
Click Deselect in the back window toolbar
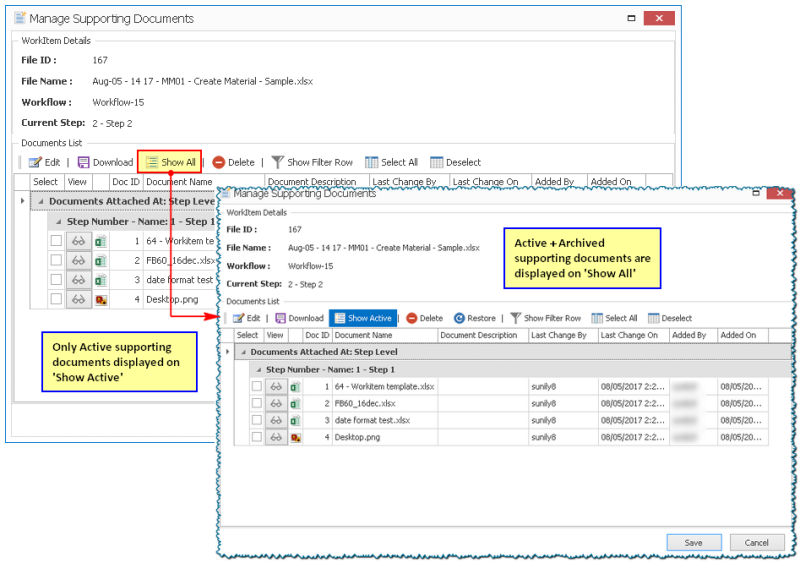(x=455, y=162)
